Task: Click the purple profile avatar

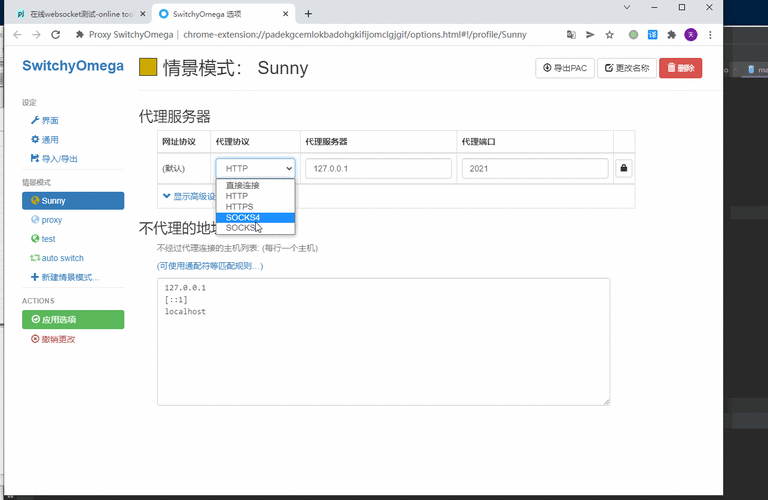Action: [691, 35]
